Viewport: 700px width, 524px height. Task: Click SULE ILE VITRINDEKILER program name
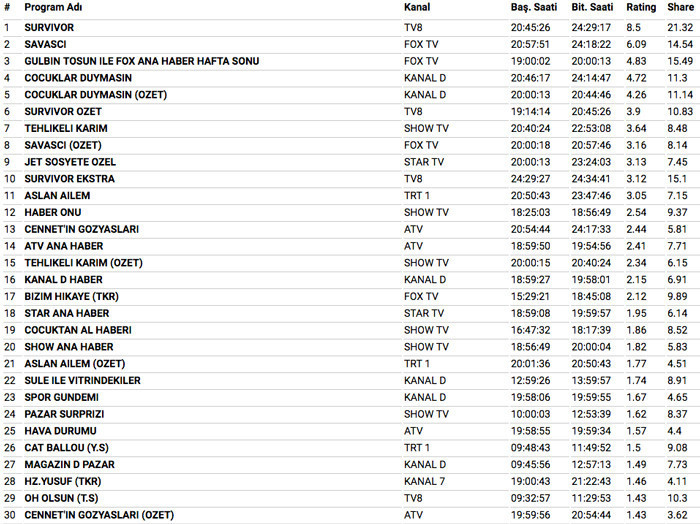pos(82,380)
